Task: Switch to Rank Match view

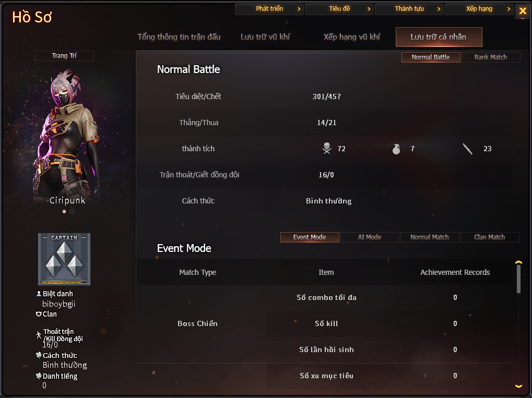Action: 491,57
